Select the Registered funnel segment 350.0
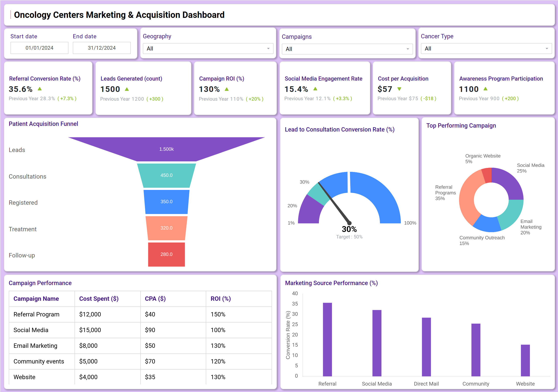This screenshot has width=558, height=392. coord(167,202)
